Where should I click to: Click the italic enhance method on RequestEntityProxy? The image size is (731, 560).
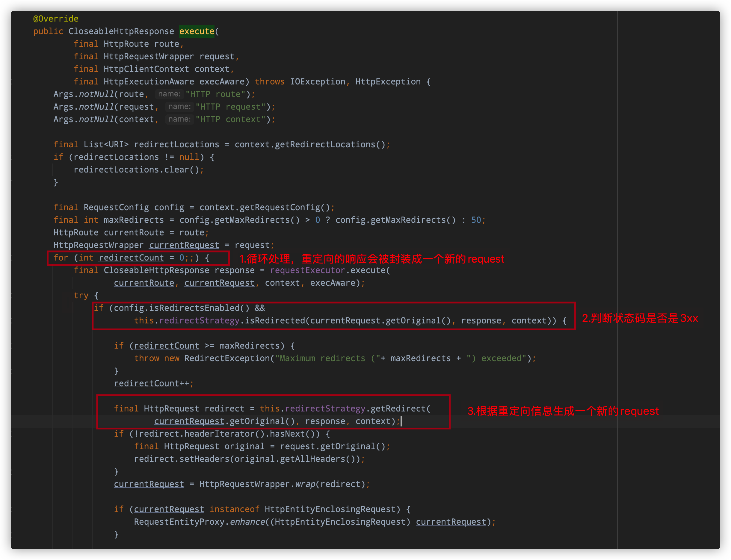click(x=247, y=522)
